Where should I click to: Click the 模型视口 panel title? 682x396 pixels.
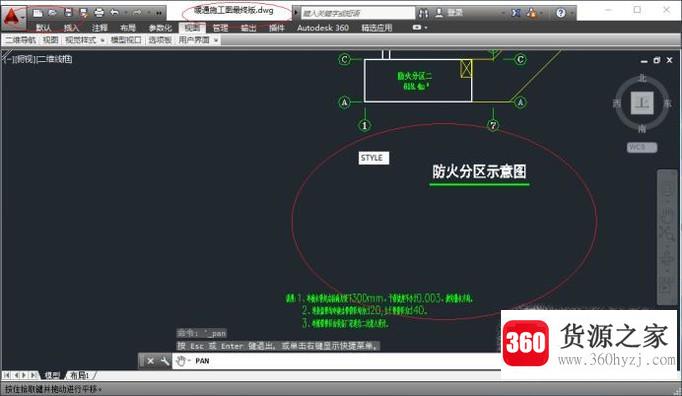pyautogui.click(x=126, y=40)
